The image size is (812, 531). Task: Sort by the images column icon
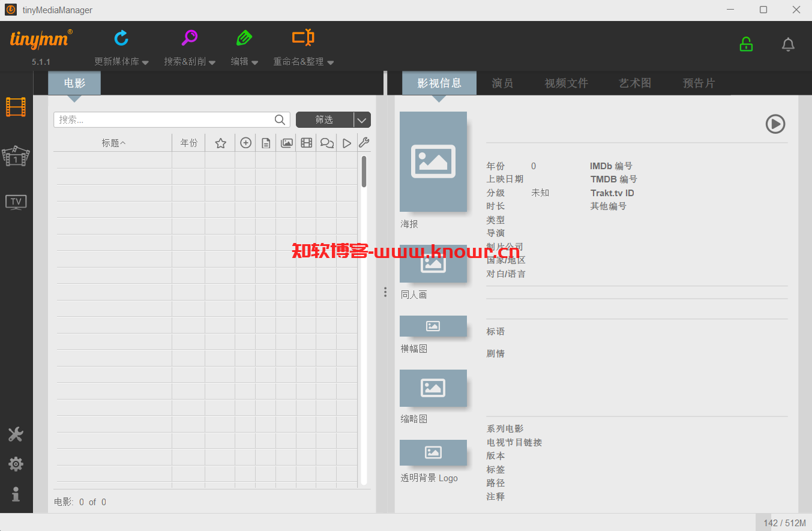click(x=287, y=143)
